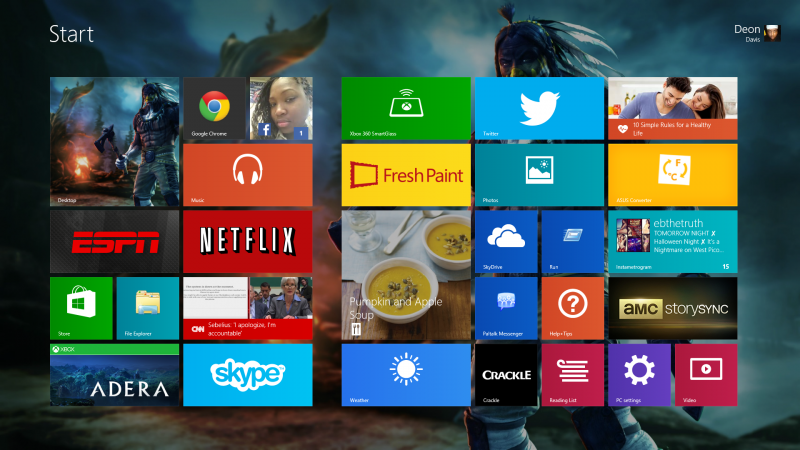Open the Weather sun tile
Screen dimensions: 800x450
click(x=406, y=375)
